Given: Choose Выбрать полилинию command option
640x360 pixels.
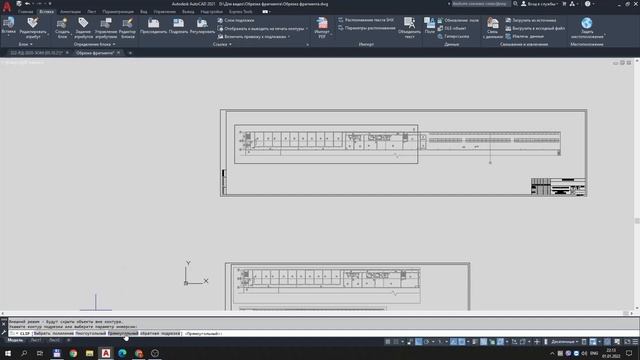Looking at the screenshot, I should pos(53,333).
